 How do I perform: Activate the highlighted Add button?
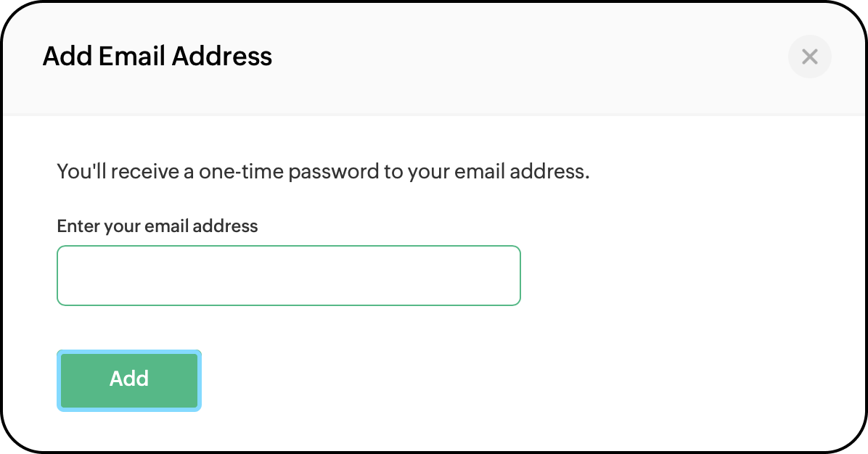pyautogui.click(x=129, y=381)
